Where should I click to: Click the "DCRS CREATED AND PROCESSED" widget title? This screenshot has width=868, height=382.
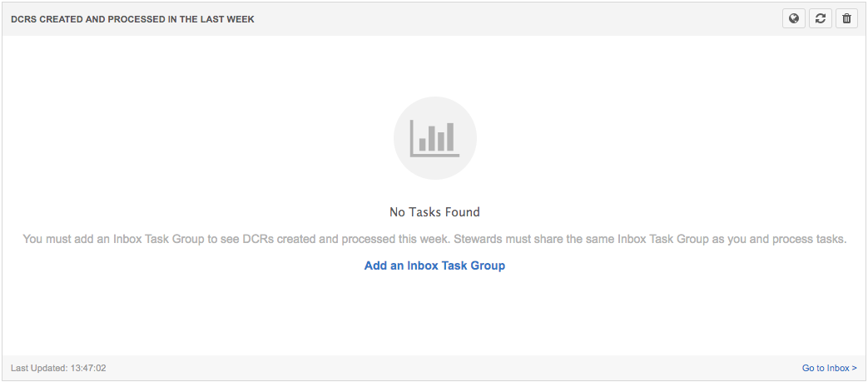point(132,19)
